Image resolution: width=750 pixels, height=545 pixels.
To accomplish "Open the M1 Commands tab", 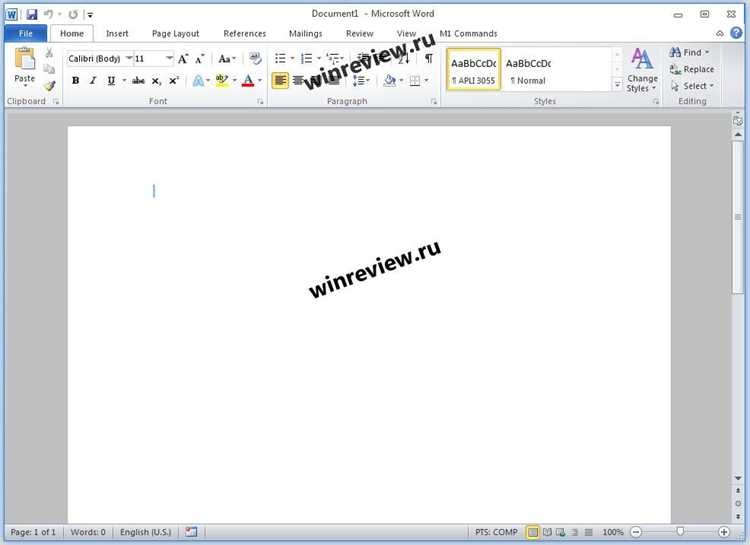I will pos(468,33).
